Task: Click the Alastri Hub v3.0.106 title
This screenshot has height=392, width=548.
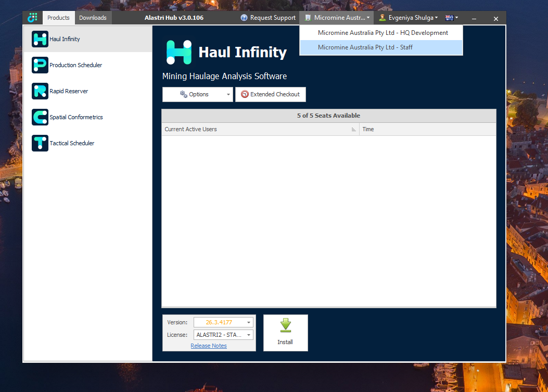Action: coord(174,18)
